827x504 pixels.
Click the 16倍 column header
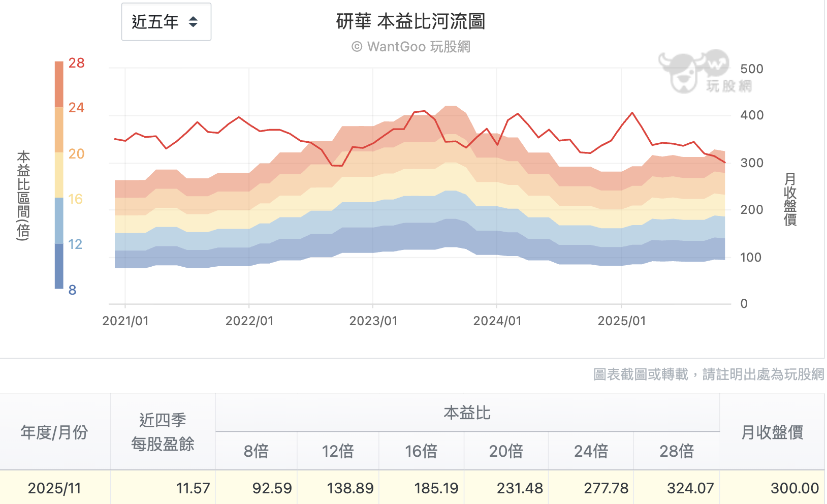[422, 451]
